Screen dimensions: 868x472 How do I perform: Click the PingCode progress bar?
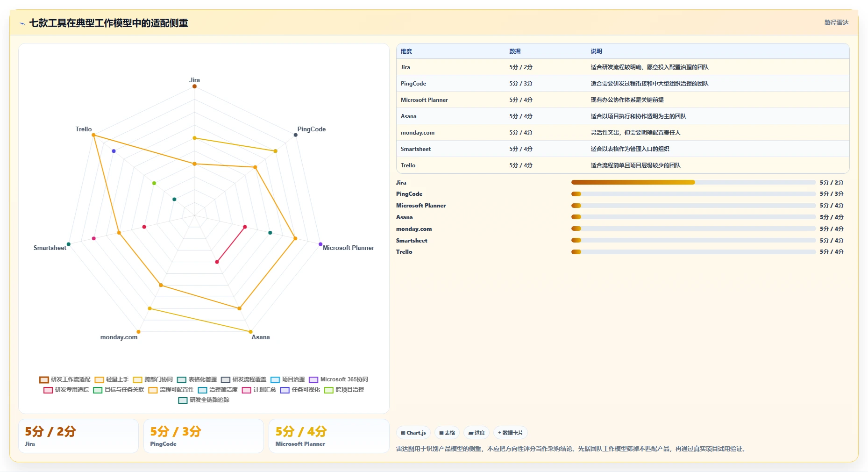click(x=693, y=194)
